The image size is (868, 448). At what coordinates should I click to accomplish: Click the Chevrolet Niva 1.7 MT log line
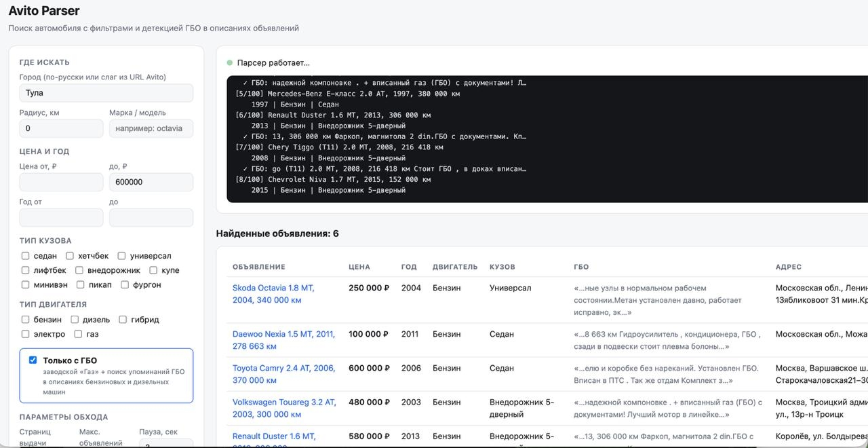pos(332,179)
